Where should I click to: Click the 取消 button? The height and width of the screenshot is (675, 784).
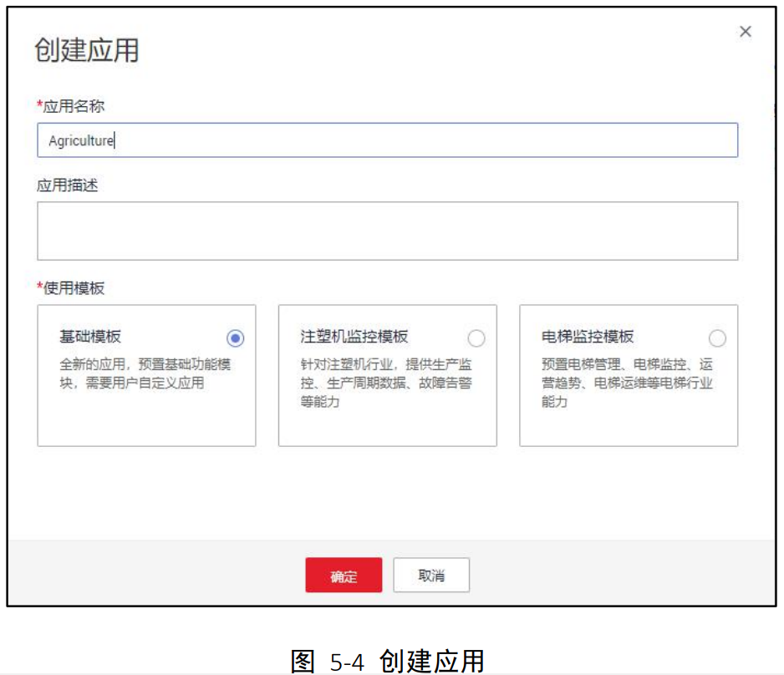tap(431, 575)
